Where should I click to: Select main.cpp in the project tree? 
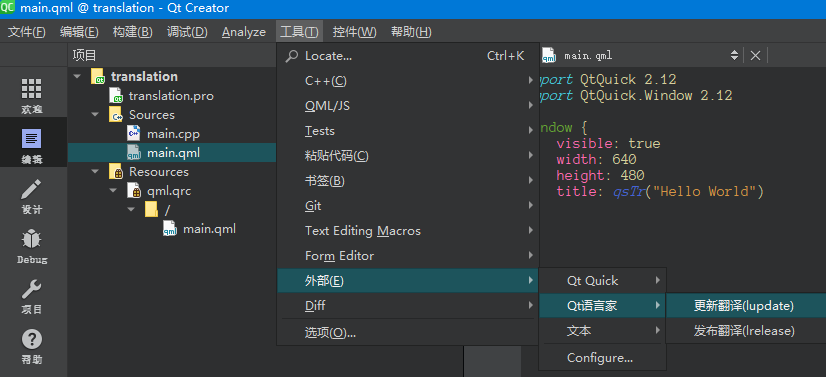point(173,134)
